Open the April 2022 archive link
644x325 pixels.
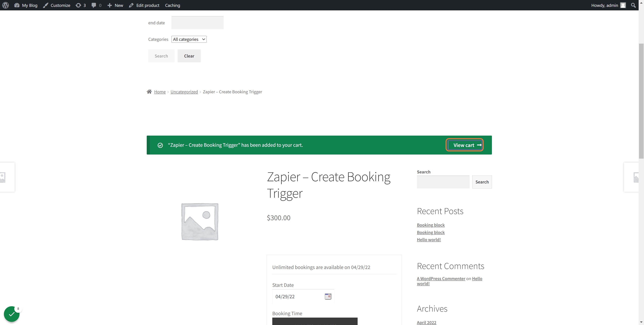[x=426, y=323]
